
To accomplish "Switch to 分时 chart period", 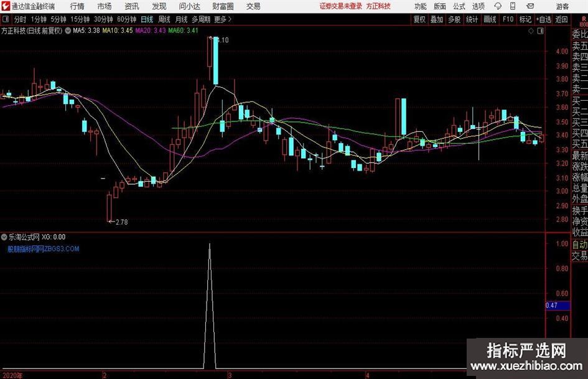I will pos(21,19).
